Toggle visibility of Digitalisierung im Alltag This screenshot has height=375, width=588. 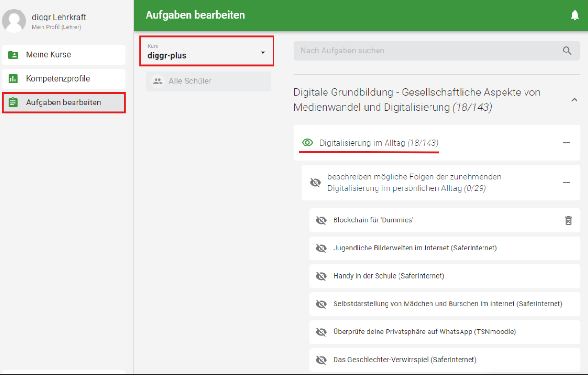307,143
